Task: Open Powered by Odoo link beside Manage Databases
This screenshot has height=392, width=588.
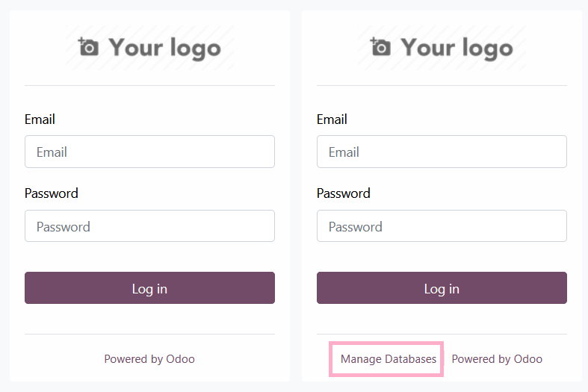Action: click(x=497, y=359)
